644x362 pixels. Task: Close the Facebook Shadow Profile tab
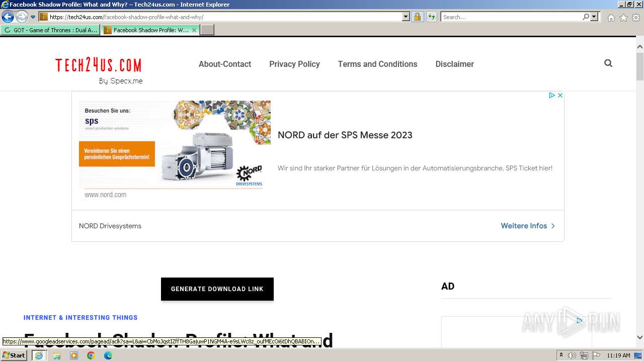(x=194, y=30)
